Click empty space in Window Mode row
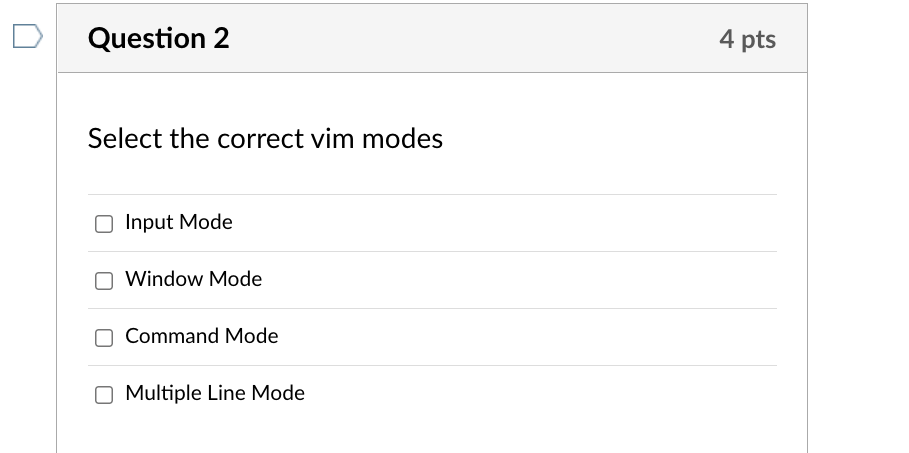 [x=519, y=280]
